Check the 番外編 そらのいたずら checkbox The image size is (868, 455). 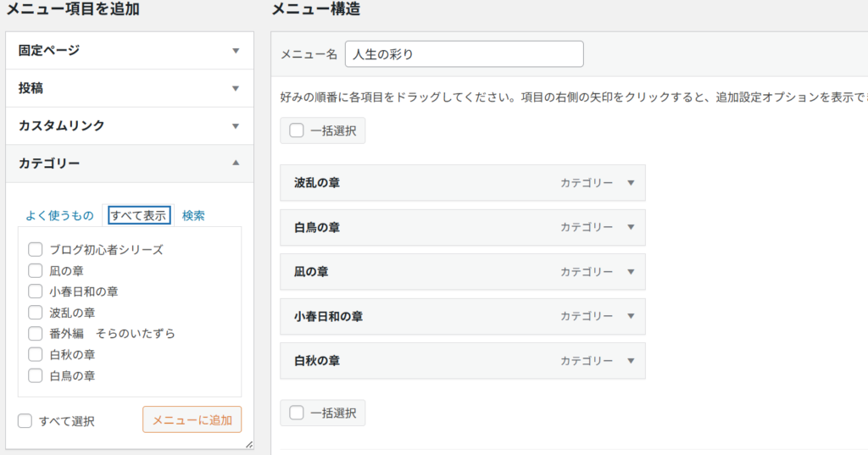[36, 334]
